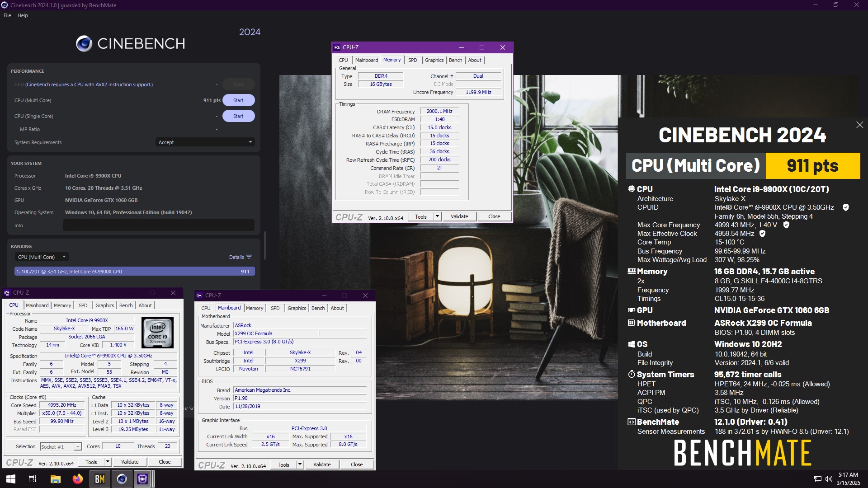Click the shield icon beside Max Effective Clock
Viewport: 868px width, 488px height.
(762, 234)
